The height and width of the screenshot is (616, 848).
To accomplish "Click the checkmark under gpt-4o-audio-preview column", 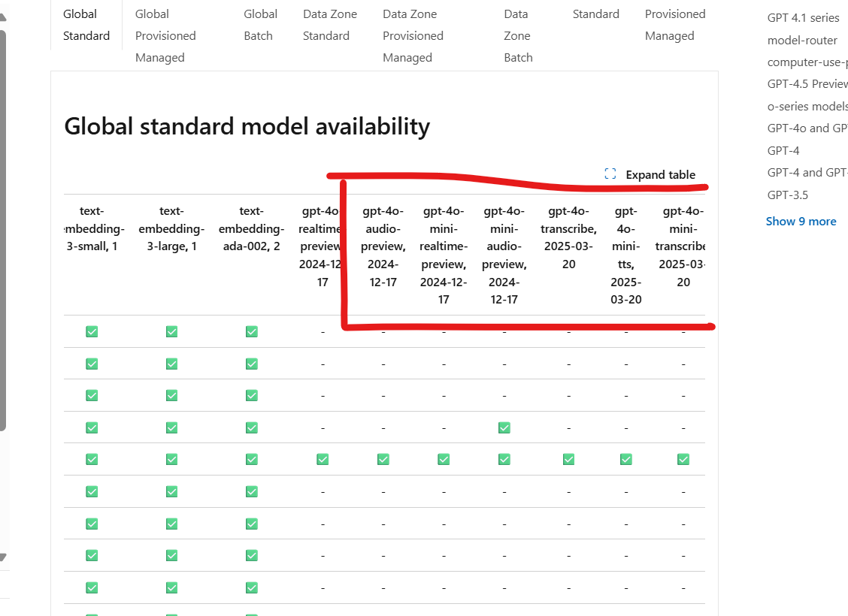I will 383,459.
